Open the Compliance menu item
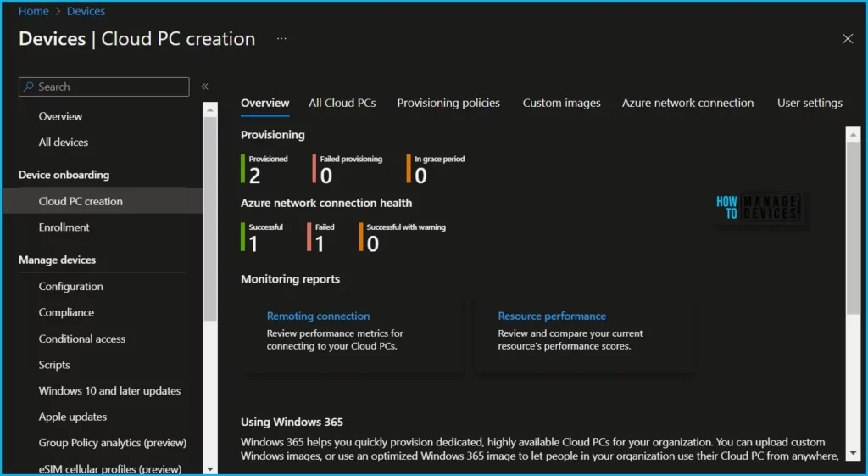868x476 pixels. tap(66, 312)
